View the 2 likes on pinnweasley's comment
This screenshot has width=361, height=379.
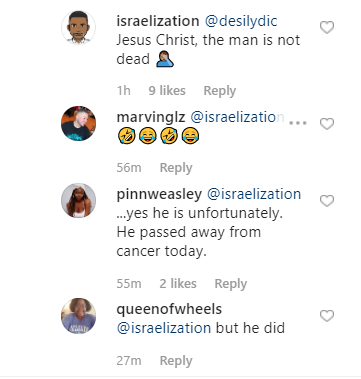pos(178,284)
